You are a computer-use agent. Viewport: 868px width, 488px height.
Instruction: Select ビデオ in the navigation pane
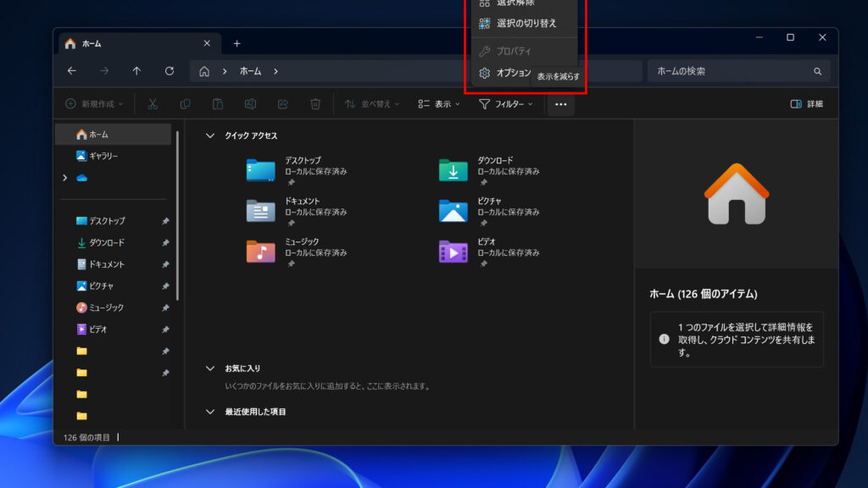114,330
